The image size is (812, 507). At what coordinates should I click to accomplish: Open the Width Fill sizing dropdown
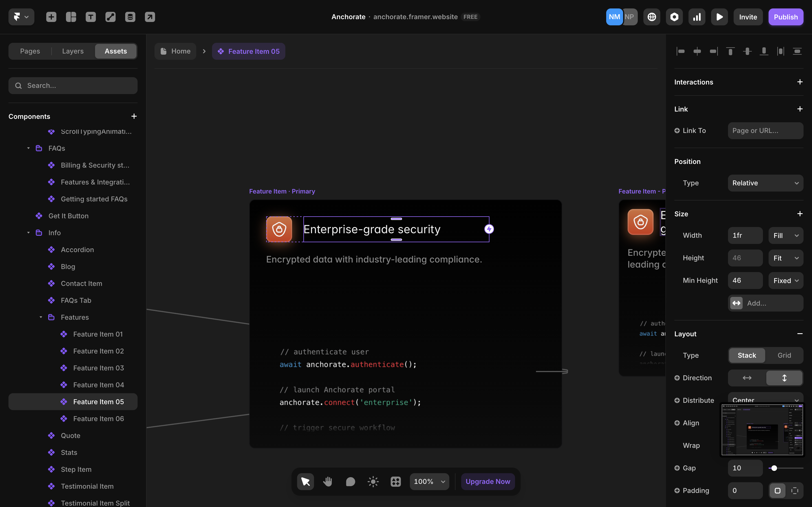(x=786, y=235)
